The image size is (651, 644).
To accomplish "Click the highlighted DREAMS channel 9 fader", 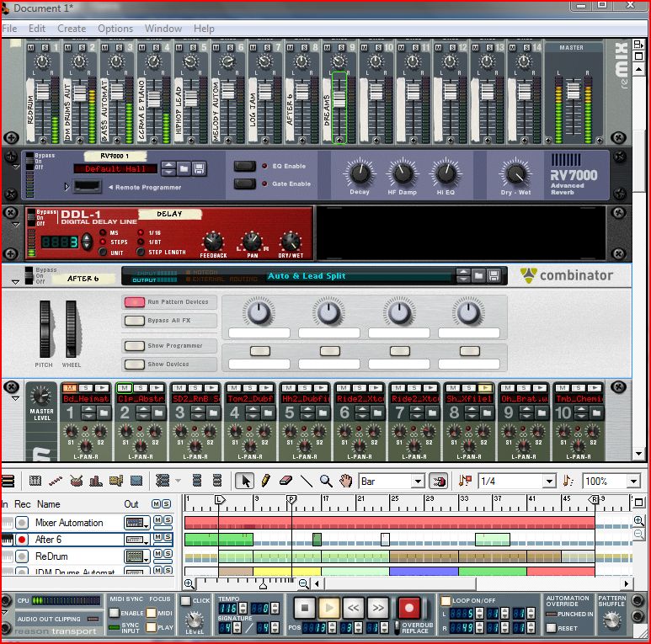I will 339,98.
